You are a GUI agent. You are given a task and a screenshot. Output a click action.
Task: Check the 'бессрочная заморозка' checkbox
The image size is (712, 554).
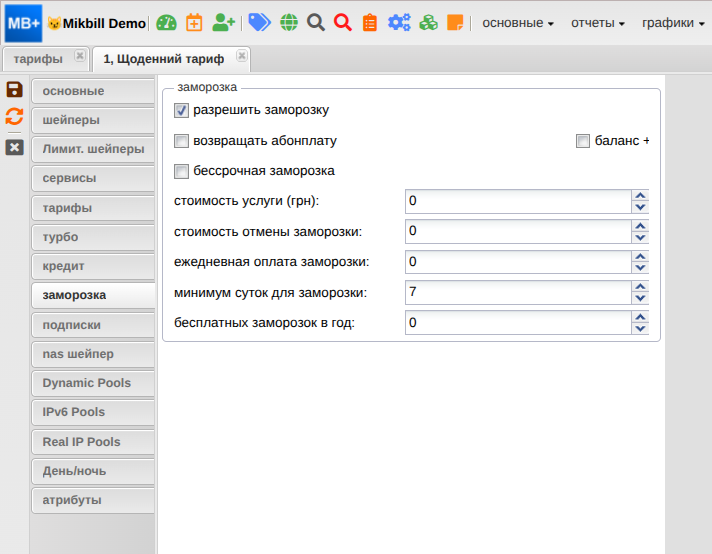pyautogui.click(x=181, y=171)
